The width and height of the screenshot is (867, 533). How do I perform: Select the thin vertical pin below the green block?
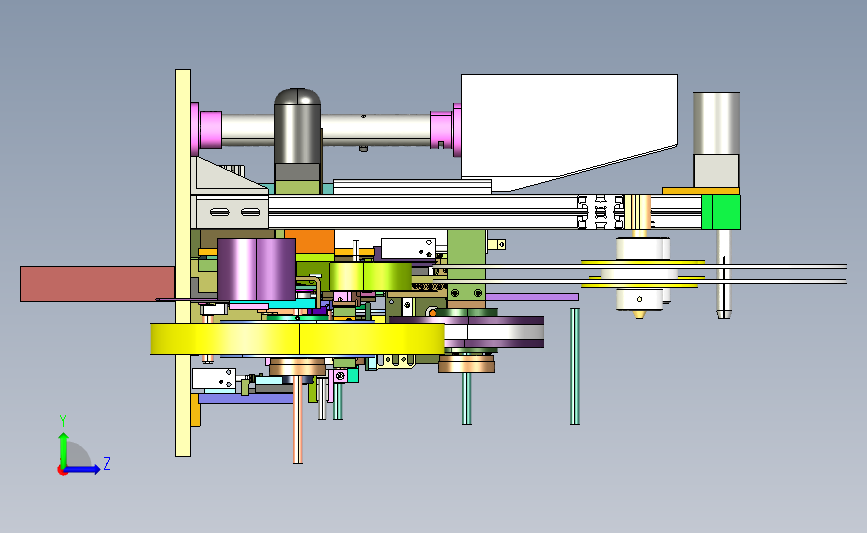coord(724,274)
